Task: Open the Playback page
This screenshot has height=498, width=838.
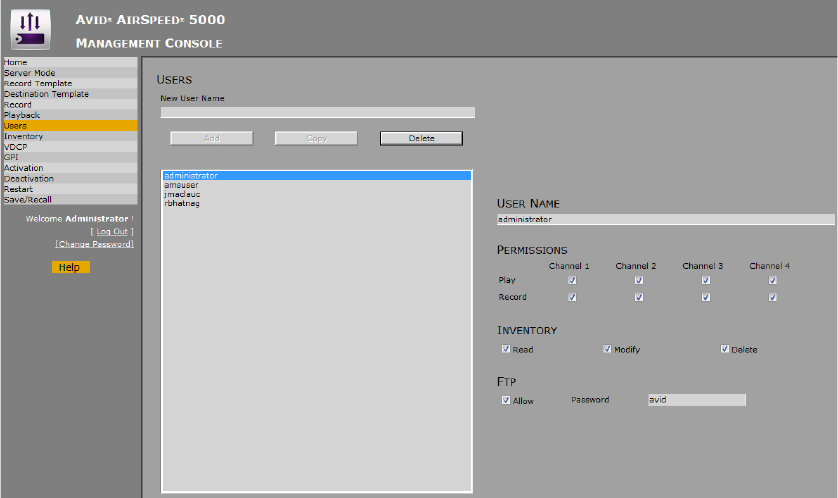Action: click(x=70, y=115)
